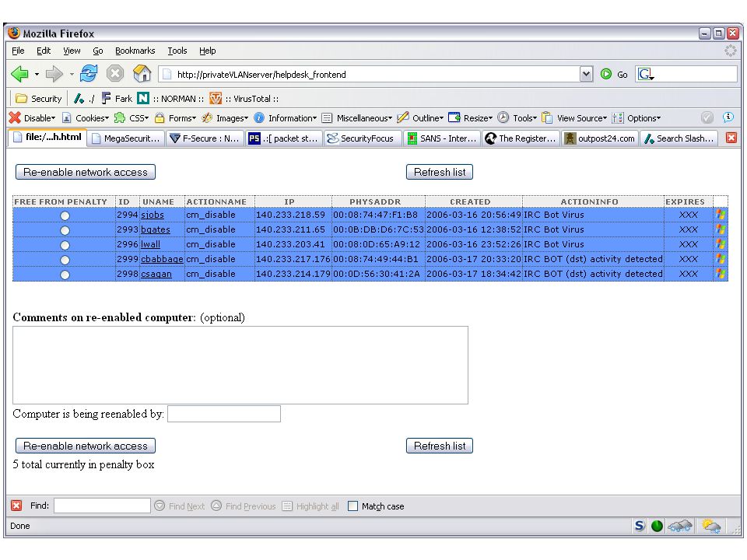Switch to the SecurityFocus tab
This screenshot has height=560, width=747.
363,138
